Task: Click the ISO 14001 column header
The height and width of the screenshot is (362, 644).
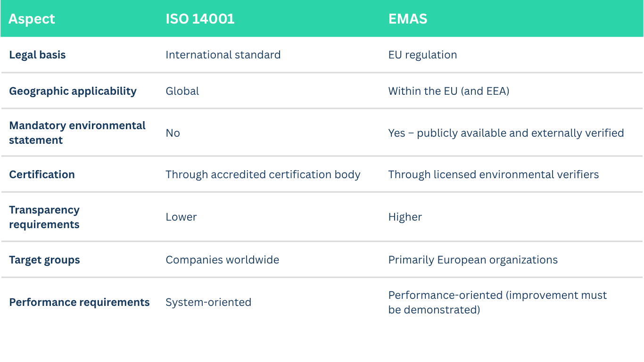Action: pos(200,19)
